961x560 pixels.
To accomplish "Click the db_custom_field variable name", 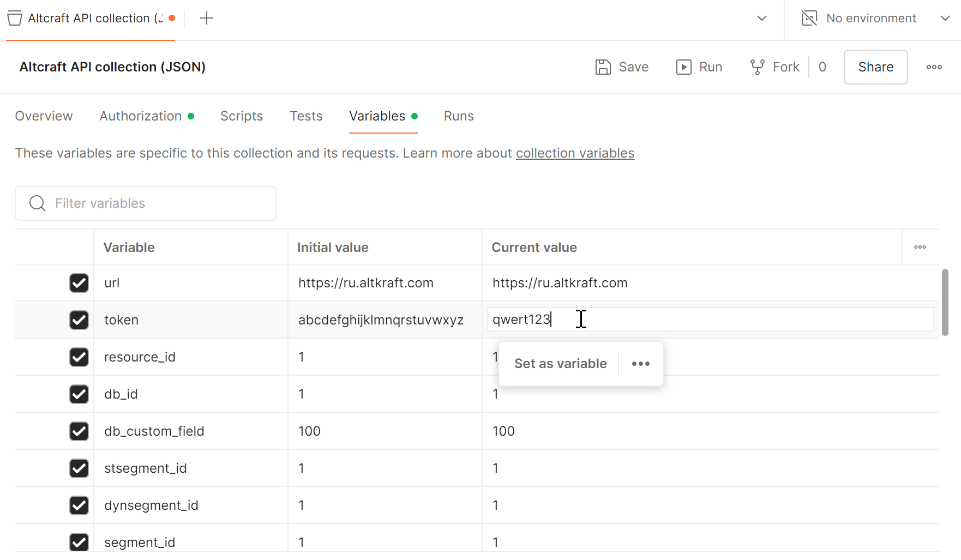I will click(154, 431).
